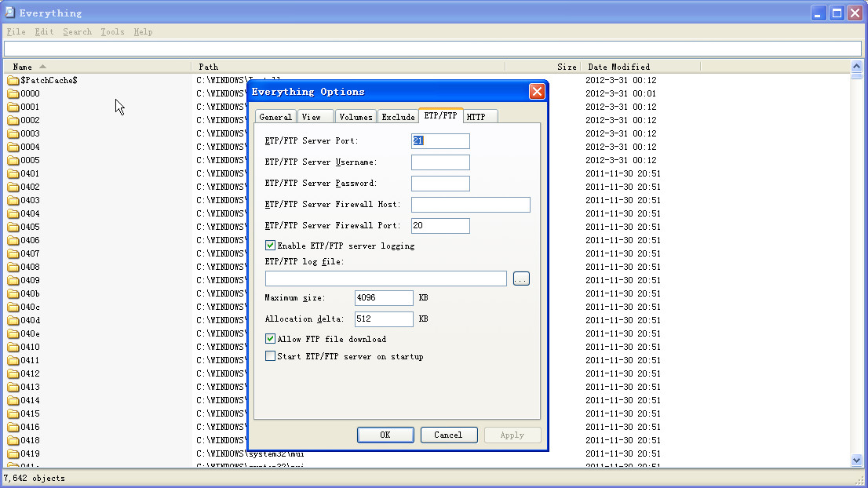The height and width of the screenshot is (488, 868).
Task: Click the Server Username field
Action: 440,162
